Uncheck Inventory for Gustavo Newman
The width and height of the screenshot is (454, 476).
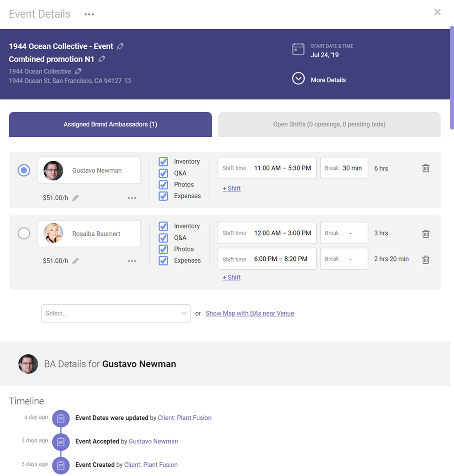pyautogui.click(x=163, y=162)
